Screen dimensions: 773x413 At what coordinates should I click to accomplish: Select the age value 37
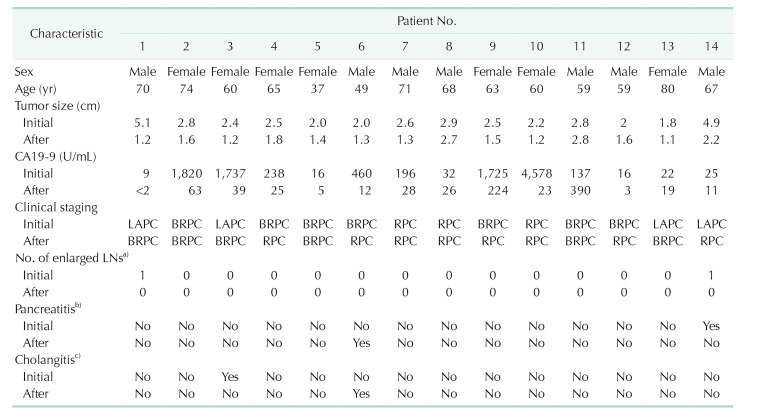317,88
